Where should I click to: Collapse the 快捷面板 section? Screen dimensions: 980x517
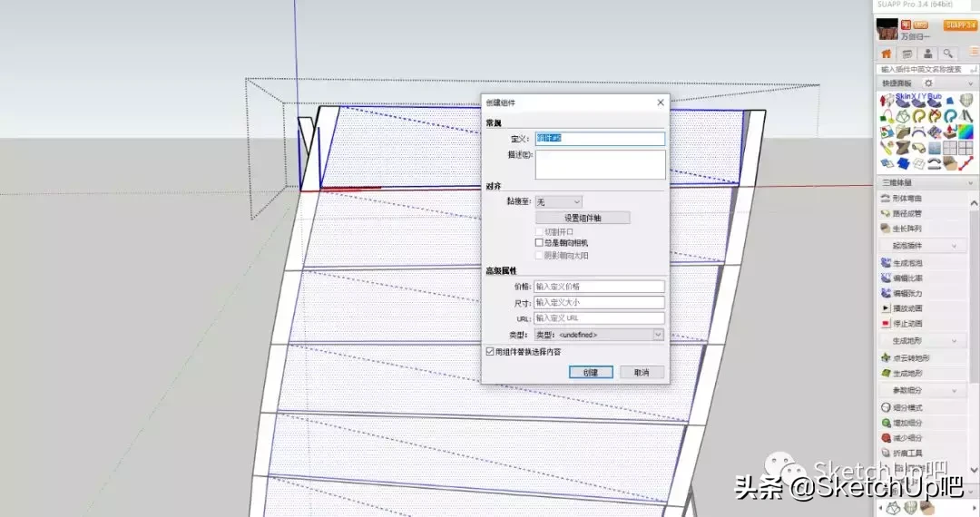point(971,83)
